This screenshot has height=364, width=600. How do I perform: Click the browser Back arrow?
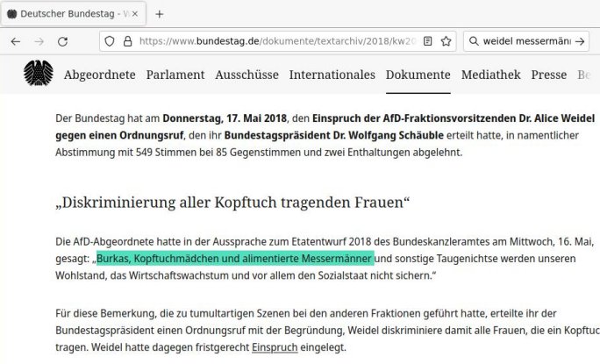point(16,41)
